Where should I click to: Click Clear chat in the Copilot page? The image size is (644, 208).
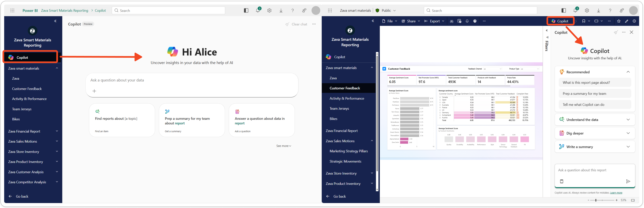click(296, 24)
